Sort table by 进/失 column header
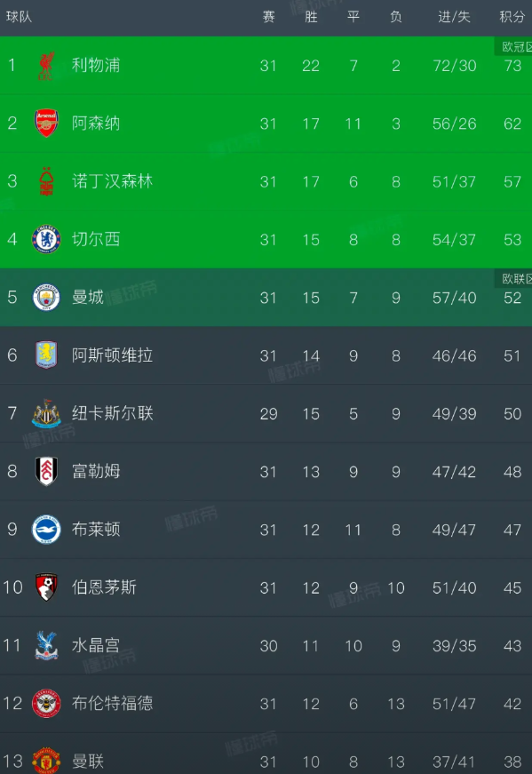 click(x=454, y=17)
